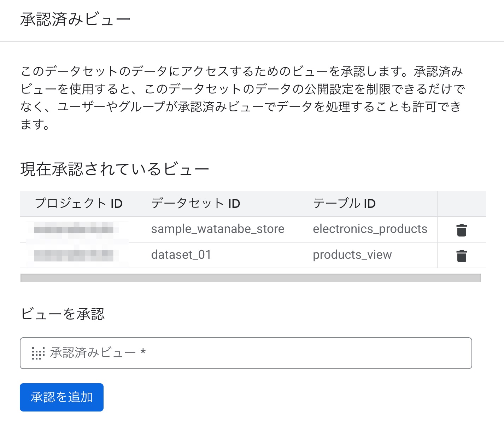Delete the electronics_products authorized view
504x432 pixels.
[462, 230]
